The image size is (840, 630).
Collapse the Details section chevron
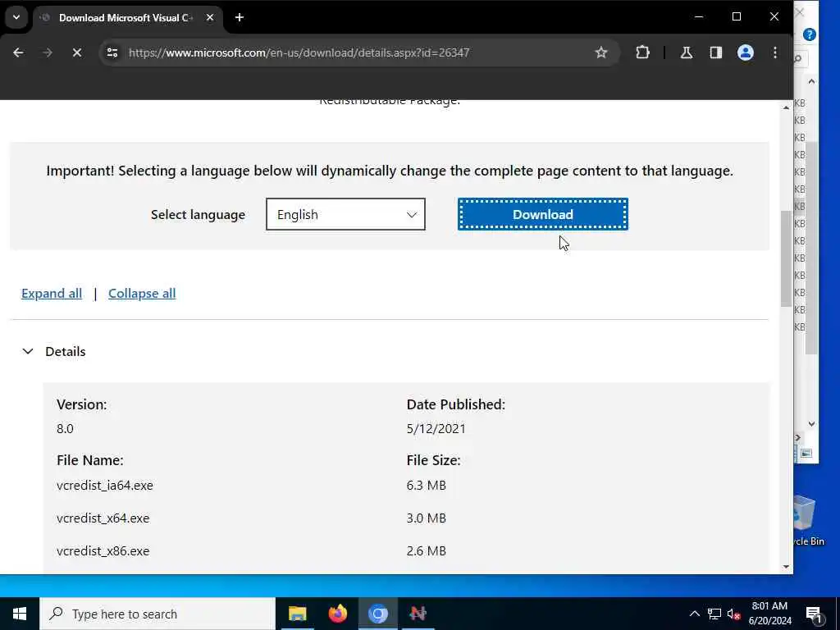28,351
